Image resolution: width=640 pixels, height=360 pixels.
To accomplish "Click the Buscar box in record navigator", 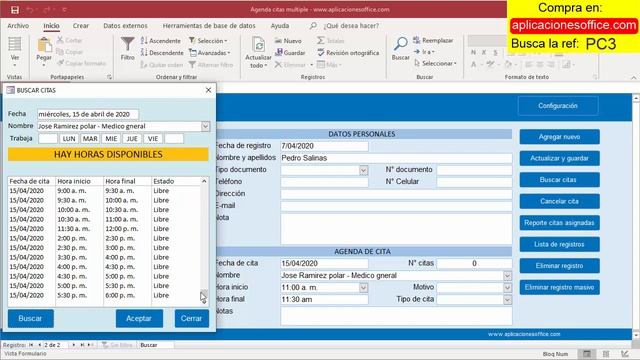I will coord(156,345).
